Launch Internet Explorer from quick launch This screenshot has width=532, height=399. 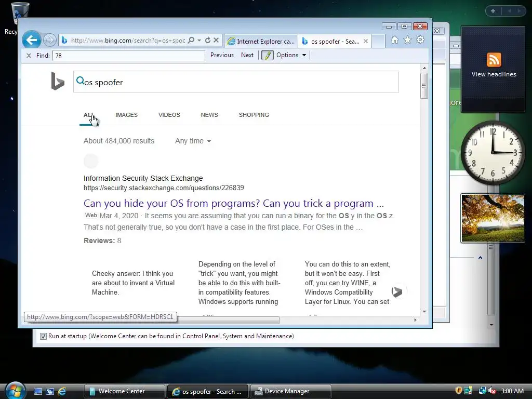62,392
